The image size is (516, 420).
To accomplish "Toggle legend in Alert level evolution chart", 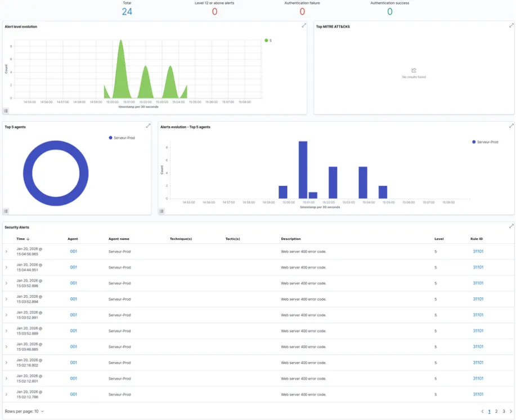I will tap(6, 111).
